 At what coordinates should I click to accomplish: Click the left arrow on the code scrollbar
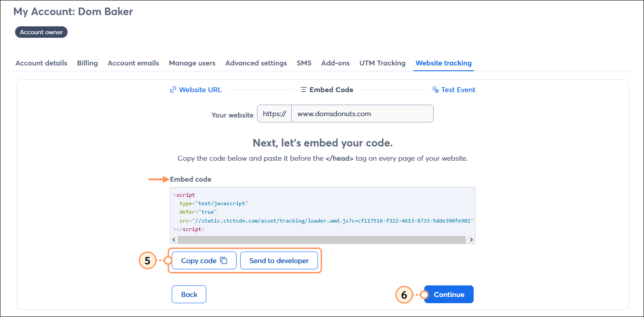pos(173,240)
